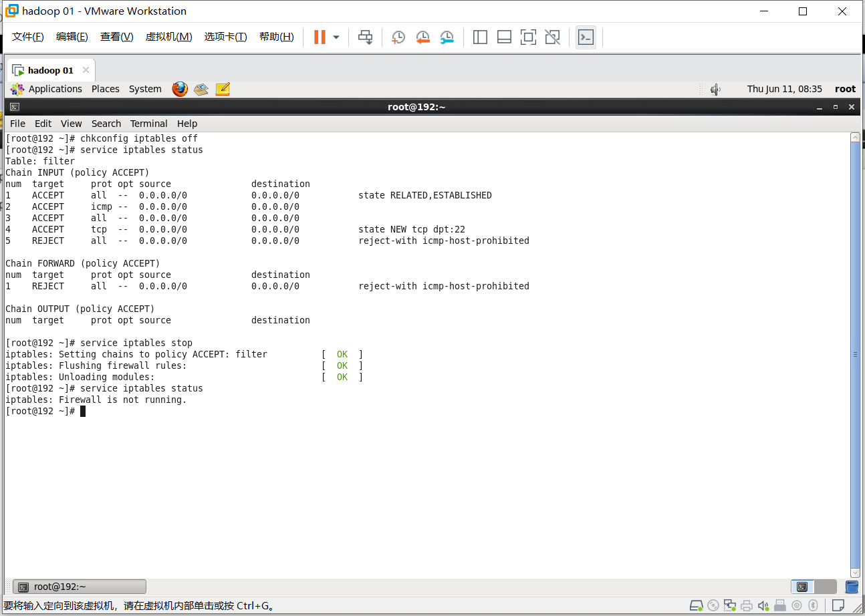This screenshot has height=616, width=865.
Task: Click the printer device status icon
Action: click(747, 605)
